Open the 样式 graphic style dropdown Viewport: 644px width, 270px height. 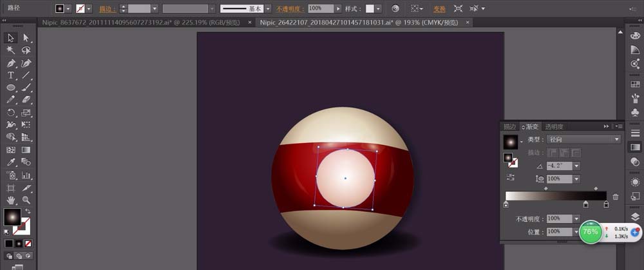(x=378, y=8)
